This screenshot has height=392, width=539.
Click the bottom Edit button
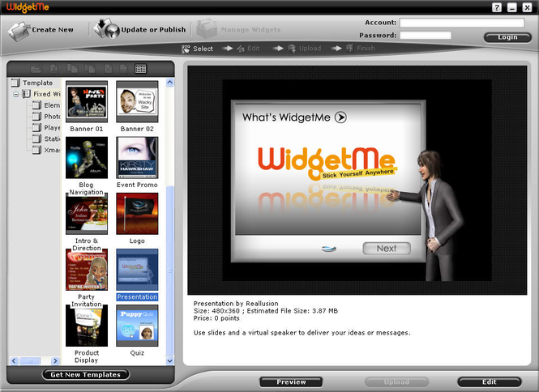coord(490,381)
